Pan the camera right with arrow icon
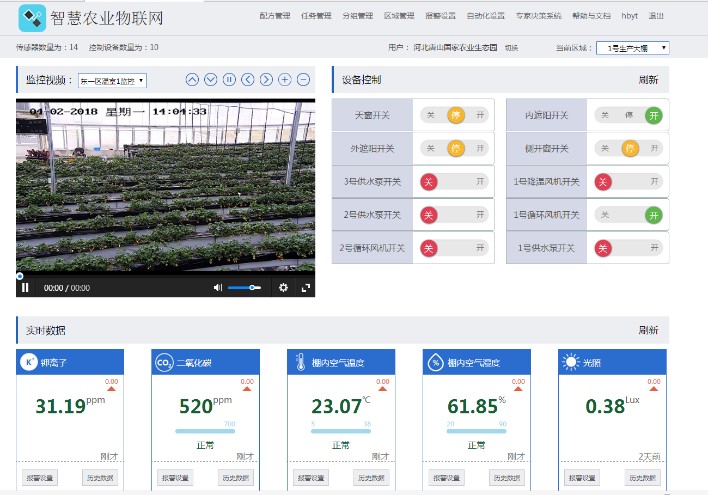 click(x=266, y=80)
